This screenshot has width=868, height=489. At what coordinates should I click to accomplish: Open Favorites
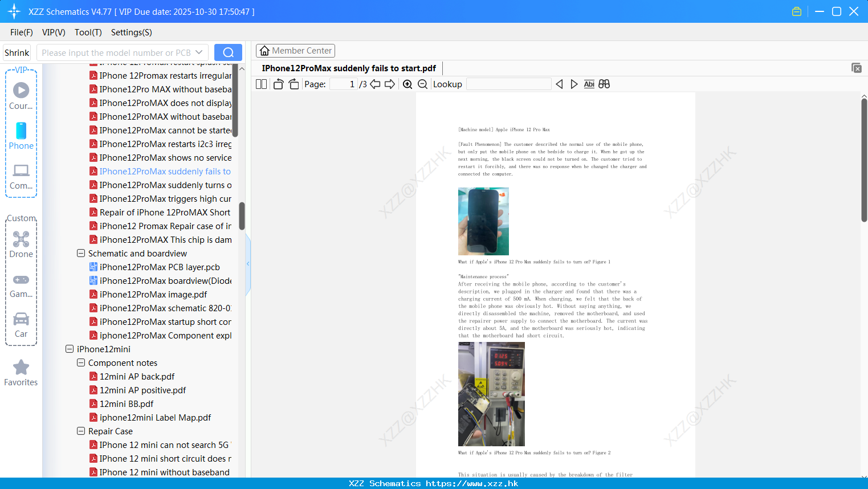pyautogui.click(x=21, y=373)
